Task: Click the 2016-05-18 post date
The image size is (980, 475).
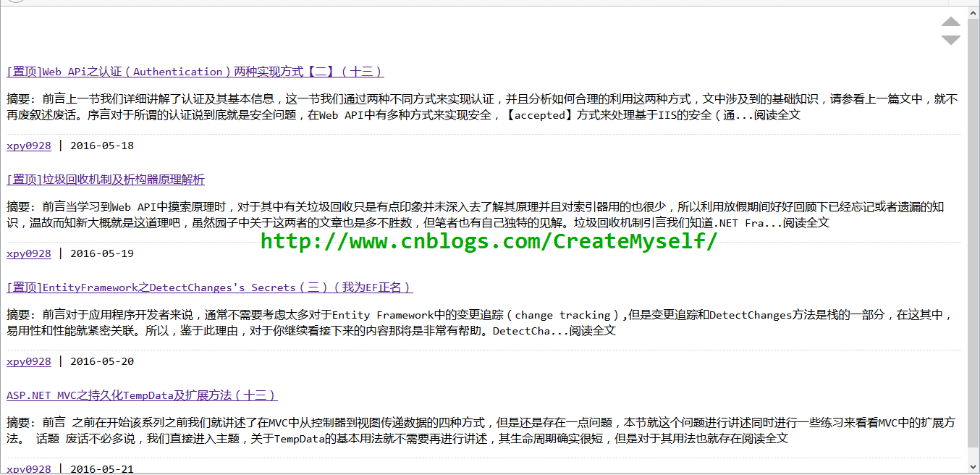Action: pos(102,146)
